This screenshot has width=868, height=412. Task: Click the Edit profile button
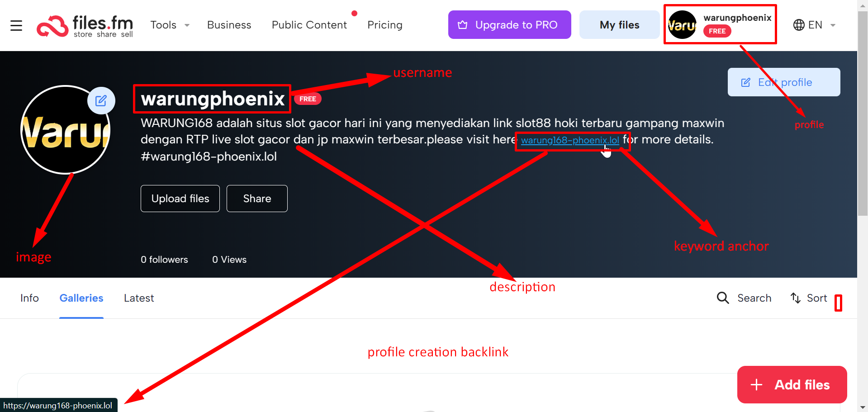point(783,82)
